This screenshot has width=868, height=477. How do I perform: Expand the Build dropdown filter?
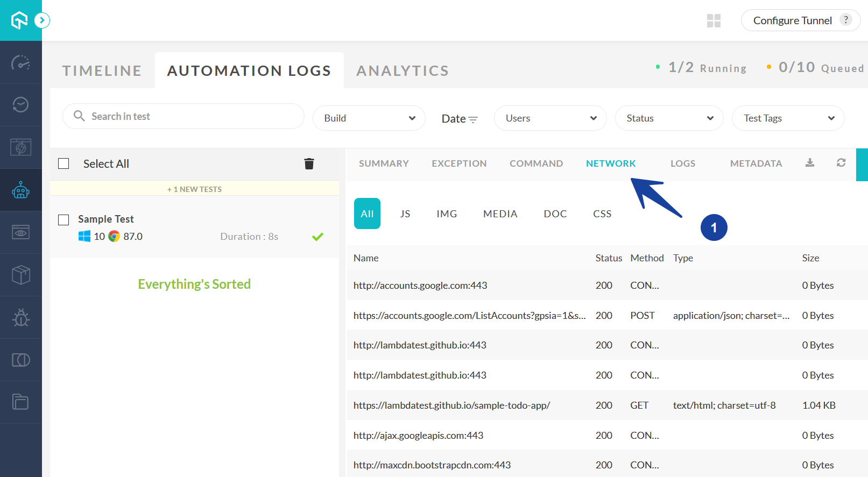click(x=369, y=118)
